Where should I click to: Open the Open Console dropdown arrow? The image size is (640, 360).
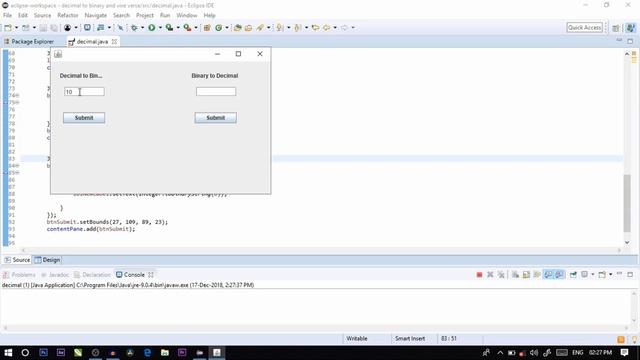click(x=611, y=275)
